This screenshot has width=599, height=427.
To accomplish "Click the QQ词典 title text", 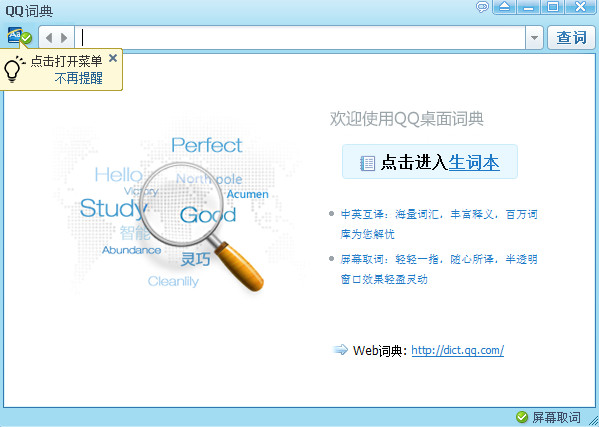I will tap(29, 11).
